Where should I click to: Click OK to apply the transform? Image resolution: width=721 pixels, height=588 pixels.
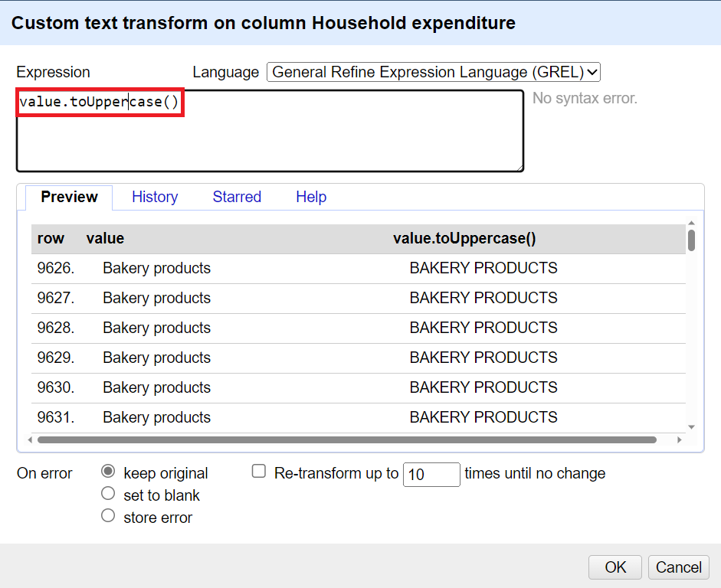point(614,567)
